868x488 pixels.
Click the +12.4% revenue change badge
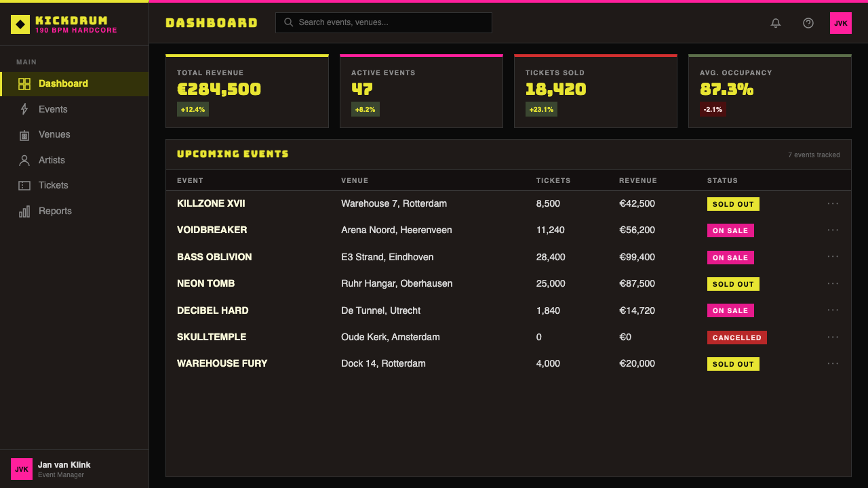coord(193,109)
